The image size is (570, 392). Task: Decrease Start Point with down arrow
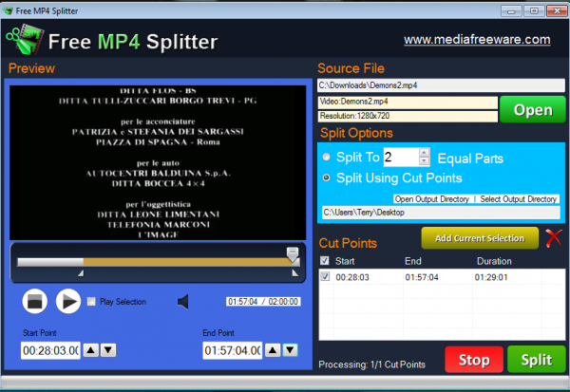coord(108,350)
